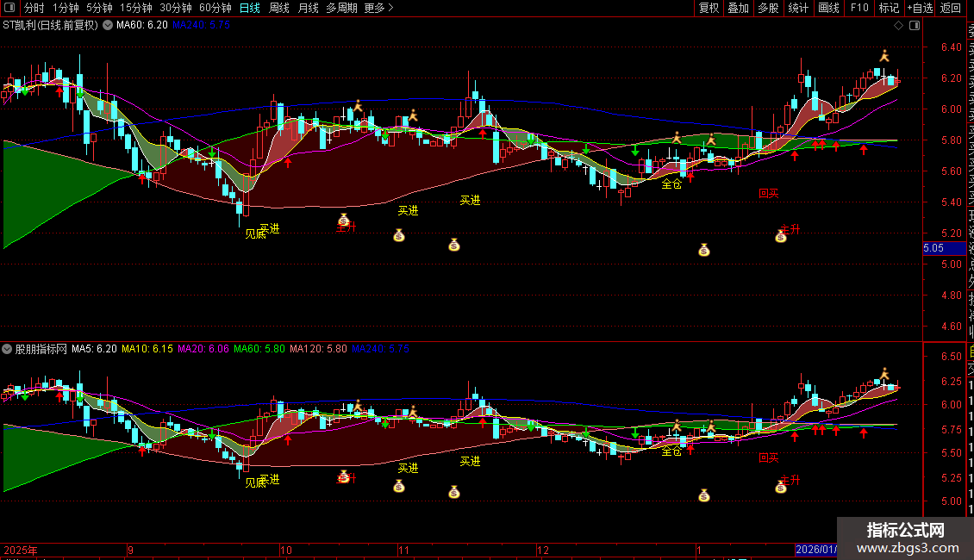This screenshot has width=974, height=560.
Task: Click the yellow MA10: 6.15 legend
Action: (147, 349)
